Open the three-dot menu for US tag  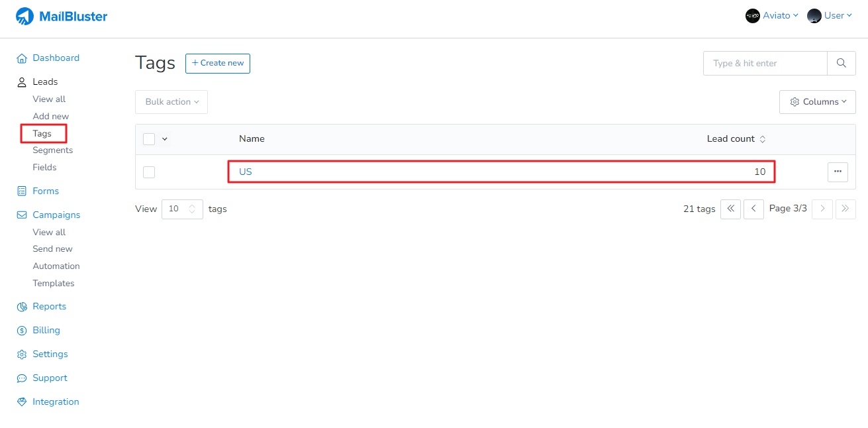point(838,172)
